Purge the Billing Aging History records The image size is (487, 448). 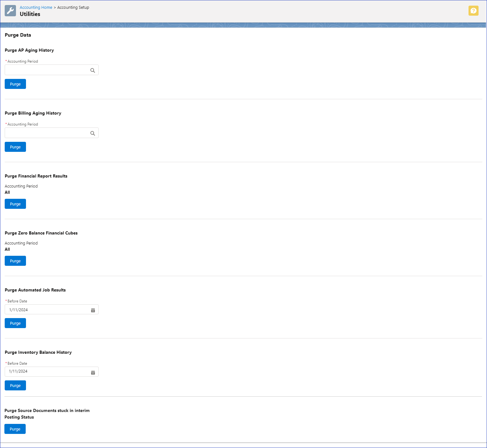[x=15, y=147]
